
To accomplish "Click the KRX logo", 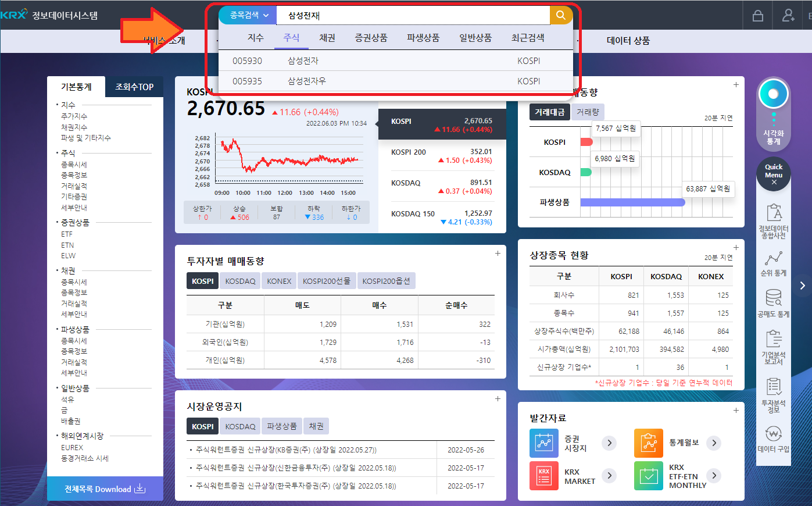I will coord(14,15).
